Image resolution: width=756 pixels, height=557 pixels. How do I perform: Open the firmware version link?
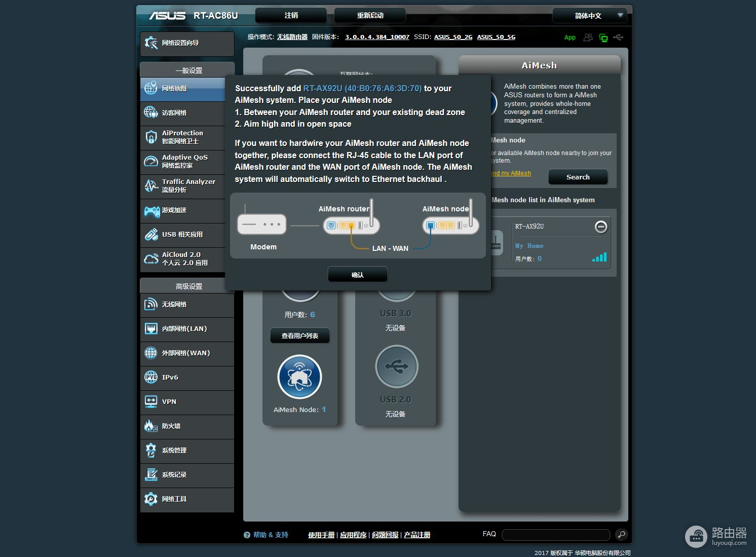377,37
